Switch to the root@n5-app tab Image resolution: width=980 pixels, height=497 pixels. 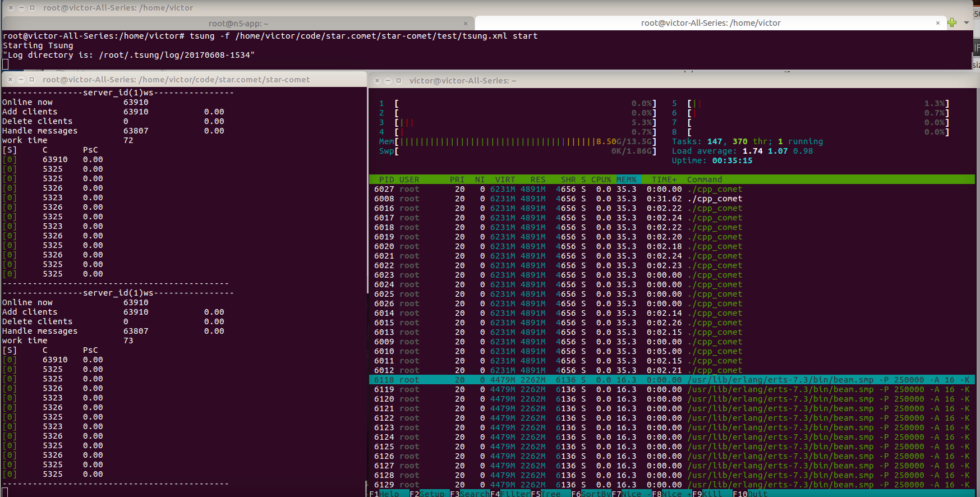pos(238,24)
